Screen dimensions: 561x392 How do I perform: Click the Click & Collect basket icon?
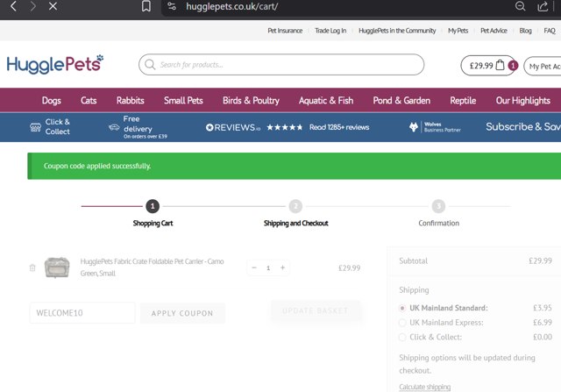click(35, 127)
